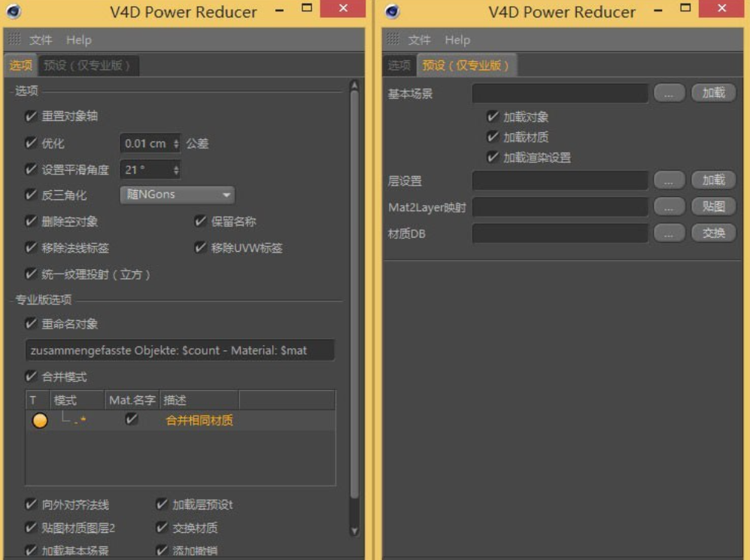Click the T column header
Viewport: 750px width, 560px height.
pos(38,400)
